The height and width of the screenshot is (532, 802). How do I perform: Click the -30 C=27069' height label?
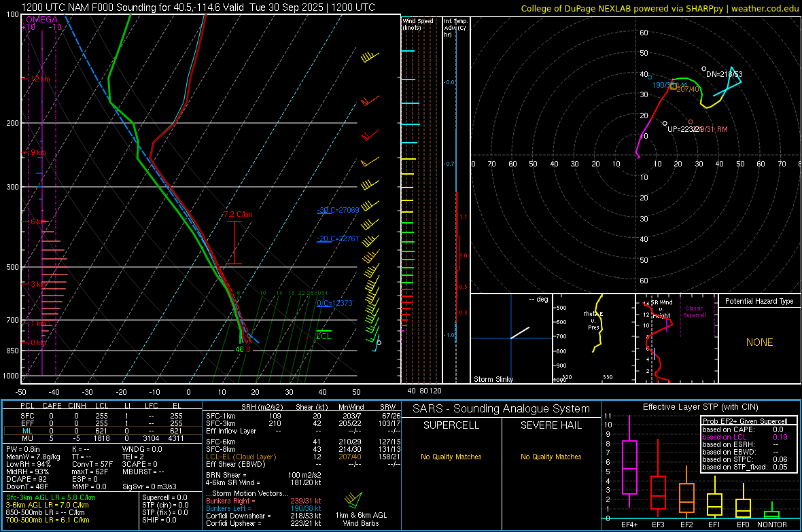(338, 210)
